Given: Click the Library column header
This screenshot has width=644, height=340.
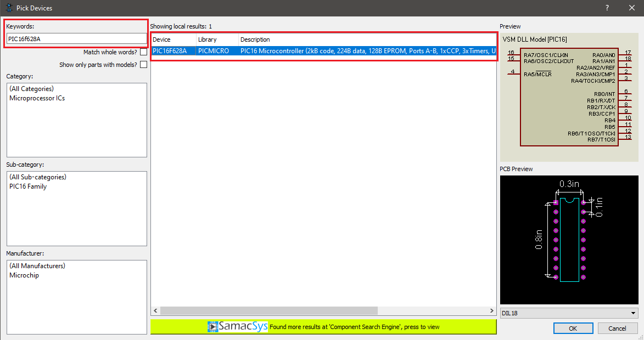Looking at the screenshot, I should (217, 39).
